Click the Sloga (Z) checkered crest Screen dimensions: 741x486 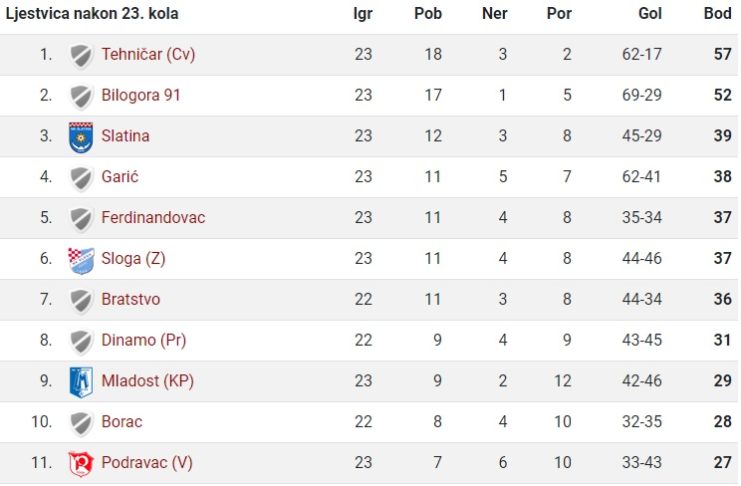tap(81, 260)
